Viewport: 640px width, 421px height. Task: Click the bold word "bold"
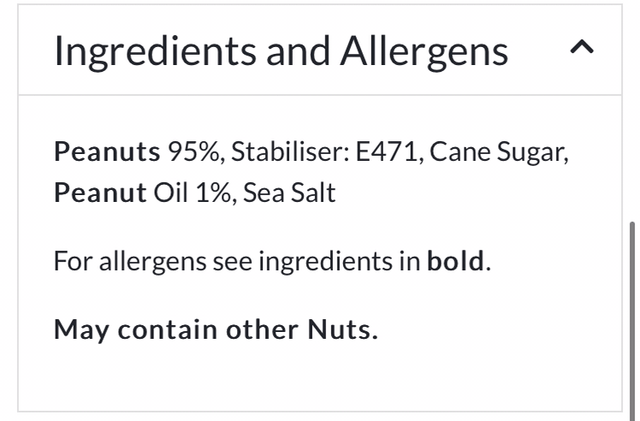[456, 262]
